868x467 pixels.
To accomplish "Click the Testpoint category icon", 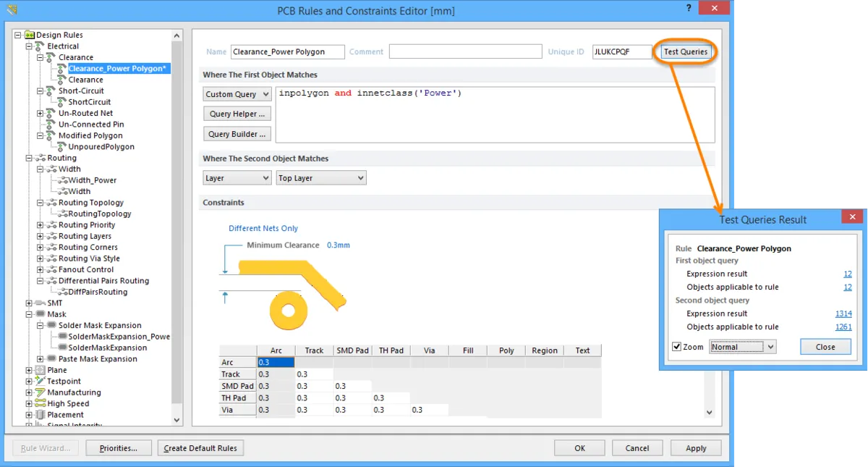I will tap(40, 382).
